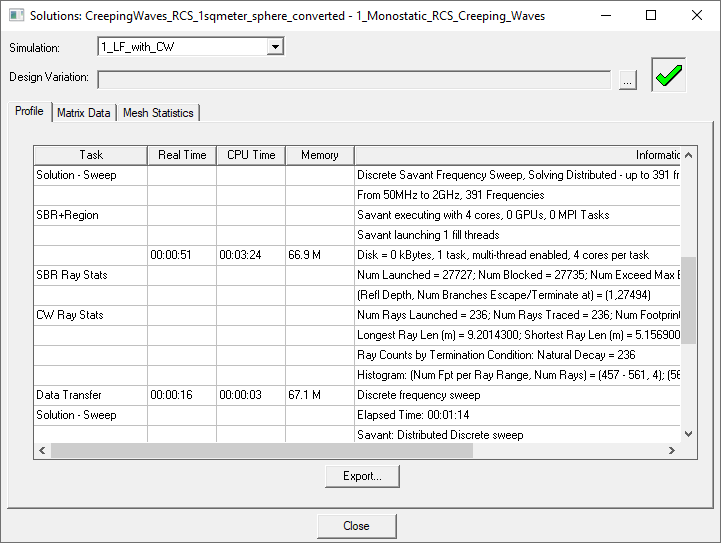Minimize the Solutions window
Viewport: 721px width, 543px height.
[606, 15]
